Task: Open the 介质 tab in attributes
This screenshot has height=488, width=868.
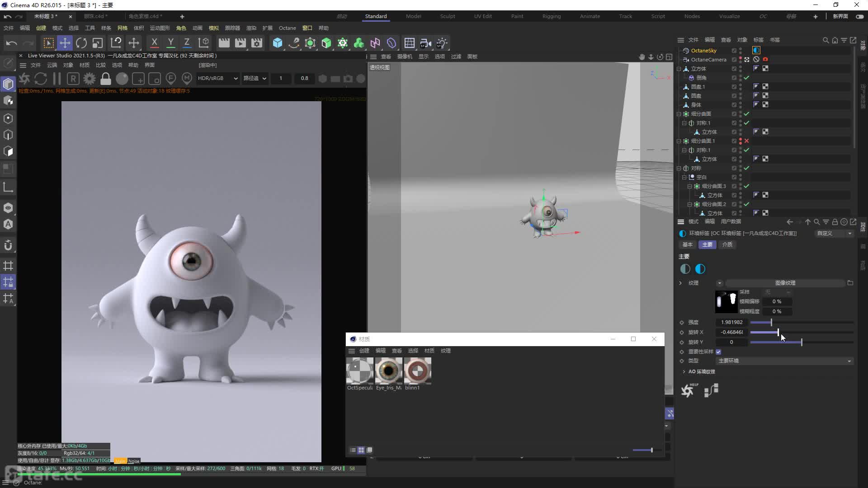Action: click(727, 244)
